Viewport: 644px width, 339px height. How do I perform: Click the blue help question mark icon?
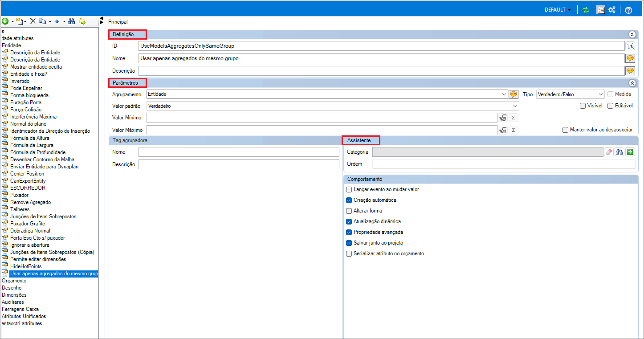point(628,10)
